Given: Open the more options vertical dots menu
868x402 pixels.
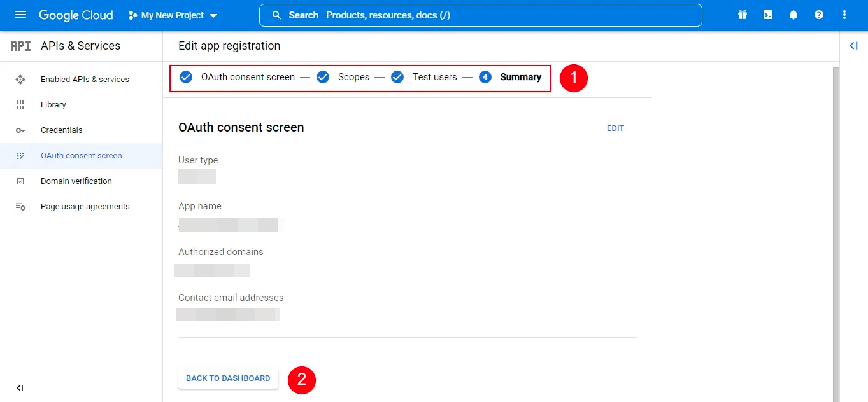Looking at the screenshot, I should point(843,14).
